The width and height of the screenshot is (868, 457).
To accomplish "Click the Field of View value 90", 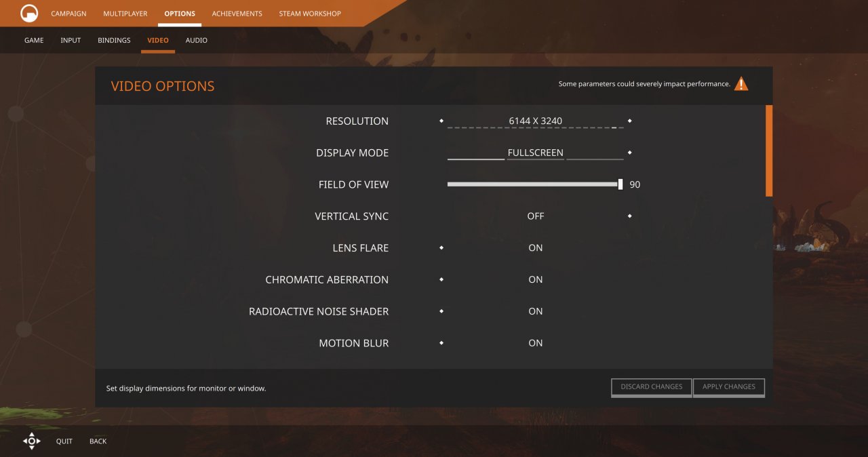I will (x=635, y=184).
